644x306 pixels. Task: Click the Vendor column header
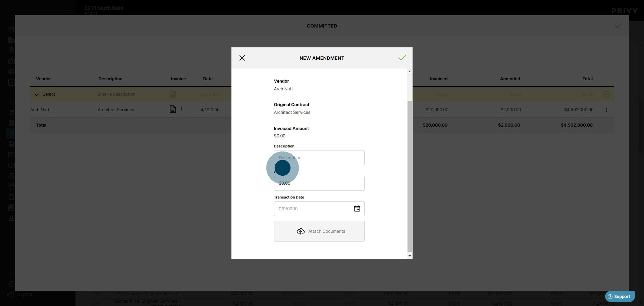[x=44, y=79]
